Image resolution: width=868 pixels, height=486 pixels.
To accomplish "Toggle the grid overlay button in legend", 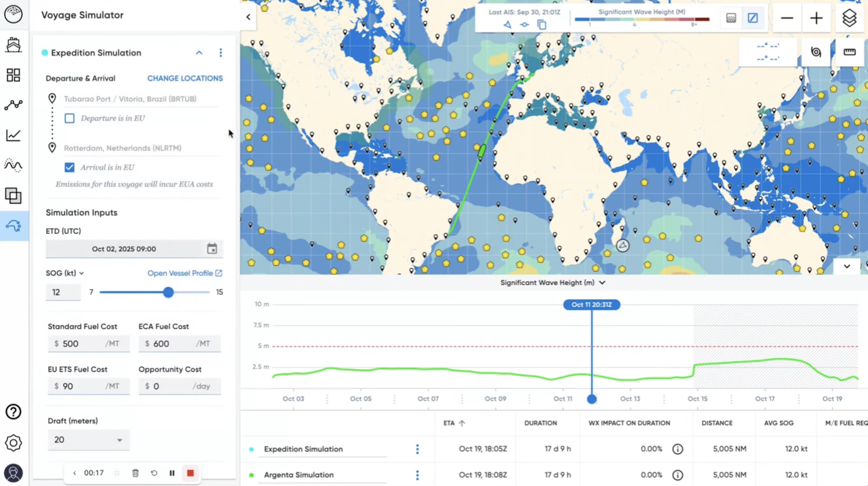I will [x=731, y=18].
